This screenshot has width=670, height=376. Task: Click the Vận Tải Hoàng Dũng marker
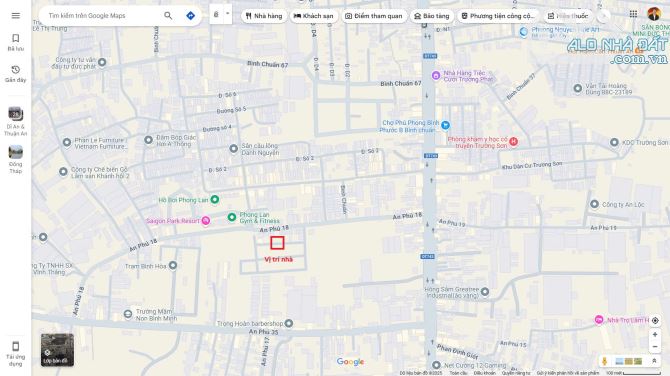pyautogui.click(x=578, y=88)
